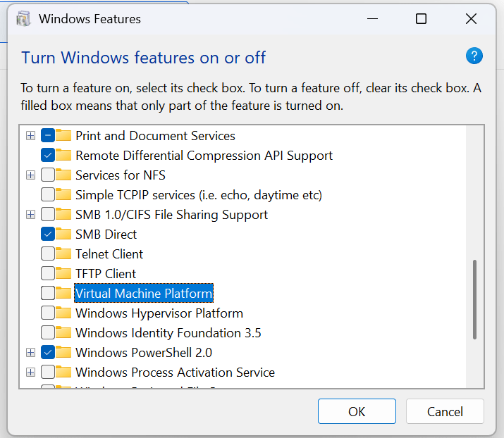This screenshot has width=504, height=438.
Task: Maximize the Windows Features window
Action: pyautogui.click(x=421, y=18)
